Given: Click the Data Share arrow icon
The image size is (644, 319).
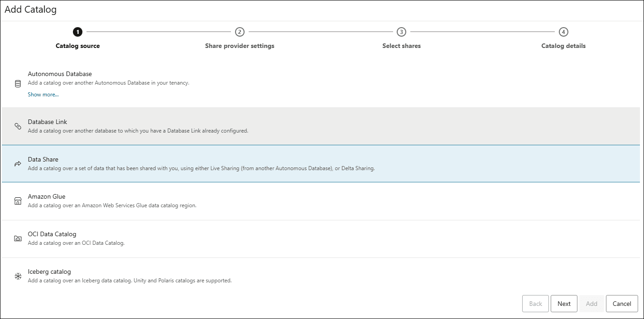Looking at the screenshot, I should (x=18, y=163).
